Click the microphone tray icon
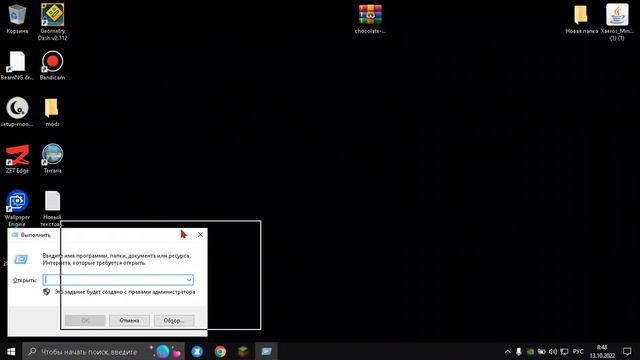Viewport: 640px width, 360px height. [x=519, y=351]
